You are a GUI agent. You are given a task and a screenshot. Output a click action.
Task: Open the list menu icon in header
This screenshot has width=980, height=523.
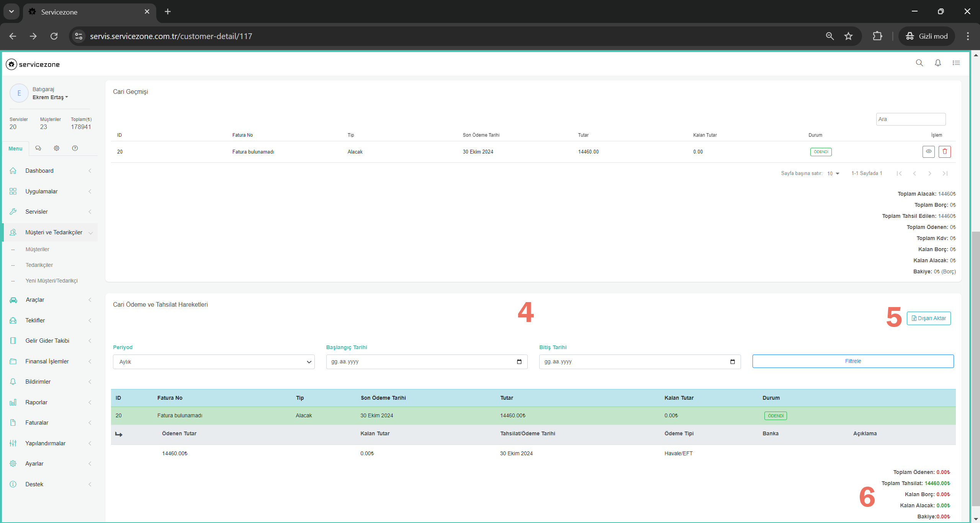tap(956, 63)
